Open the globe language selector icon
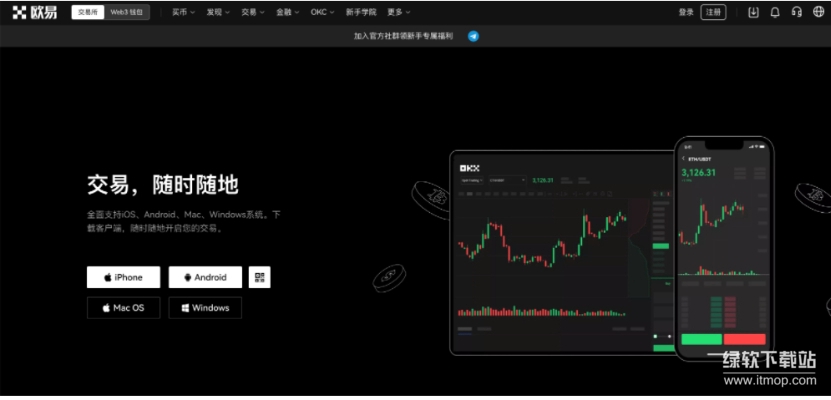Image resolution: width=831 pixels, height=400 pixels. coord(817,12)
